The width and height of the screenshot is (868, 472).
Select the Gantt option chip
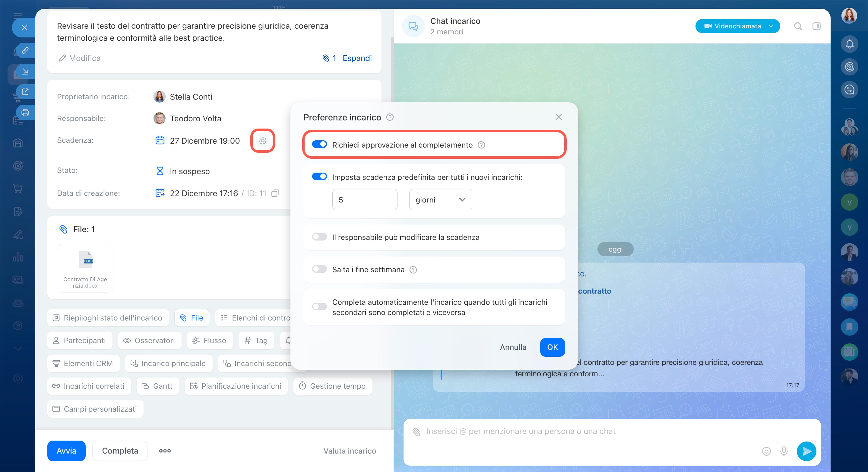158,386
